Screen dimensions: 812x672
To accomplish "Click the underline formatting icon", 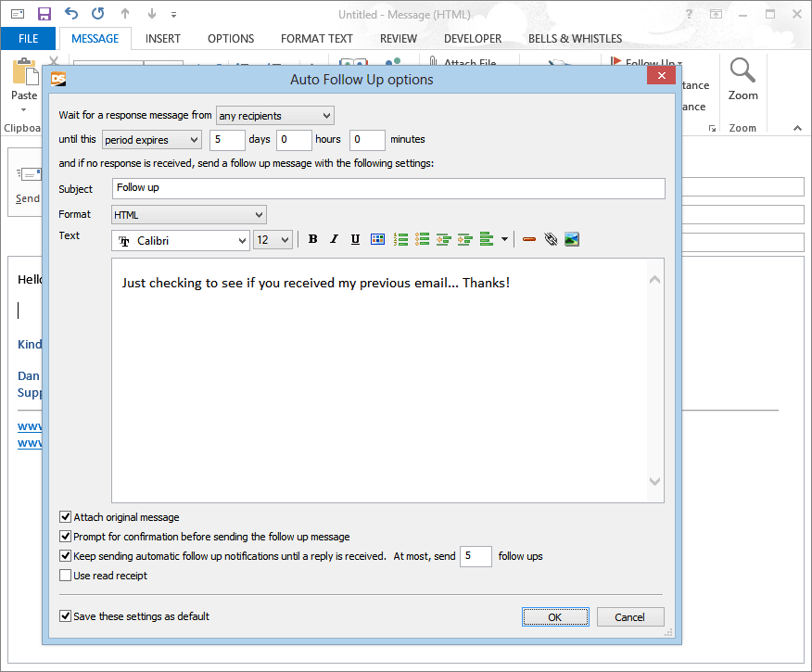I will [356, 239].
